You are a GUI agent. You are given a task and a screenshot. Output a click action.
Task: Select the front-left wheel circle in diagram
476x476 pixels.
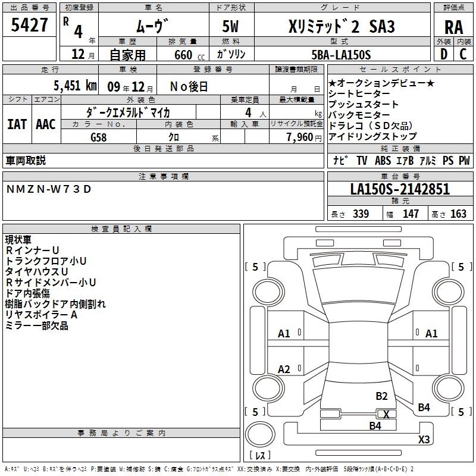[x=268, y=292]
